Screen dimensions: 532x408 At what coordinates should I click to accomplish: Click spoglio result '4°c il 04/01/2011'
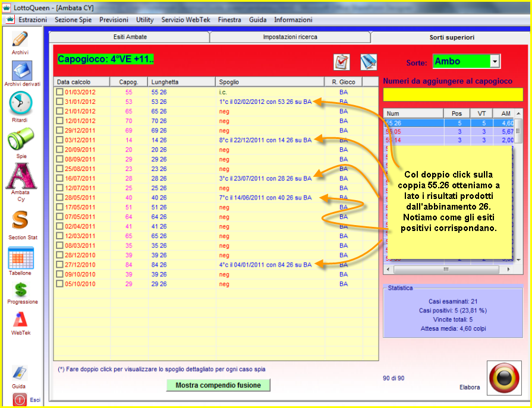coord(265,265)
